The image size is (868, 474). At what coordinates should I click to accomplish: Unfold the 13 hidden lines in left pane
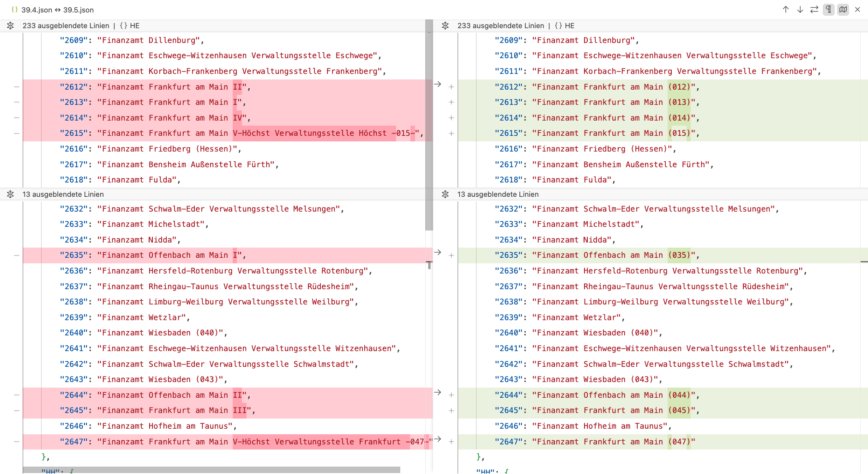10,194
